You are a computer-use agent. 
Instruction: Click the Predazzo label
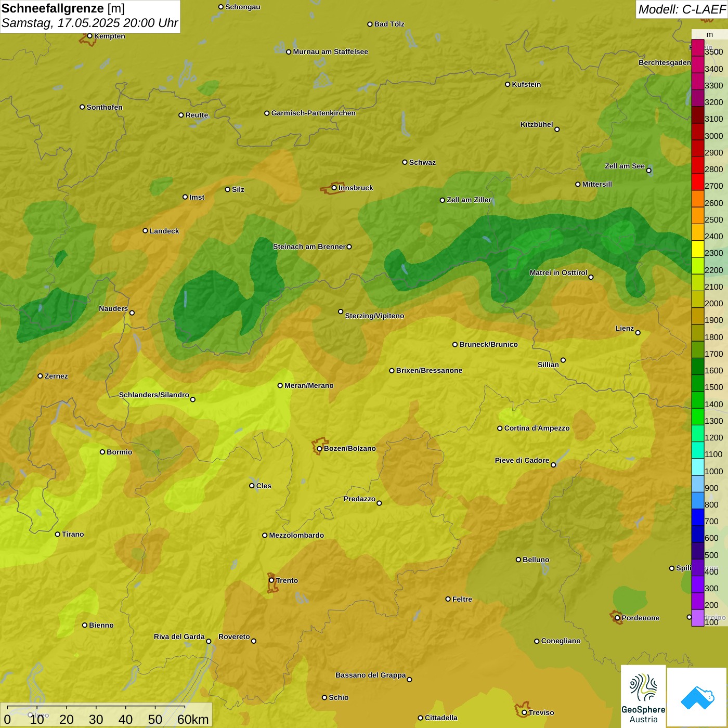click(360, 499)
